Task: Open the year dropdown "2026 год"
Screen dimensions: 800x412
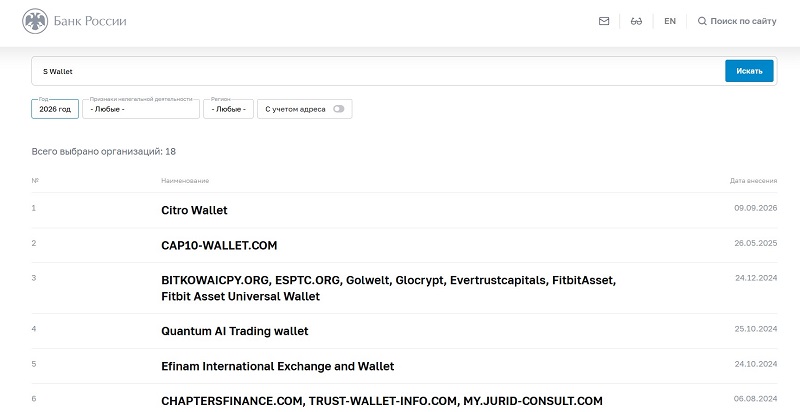Action: tap(55, 109)
